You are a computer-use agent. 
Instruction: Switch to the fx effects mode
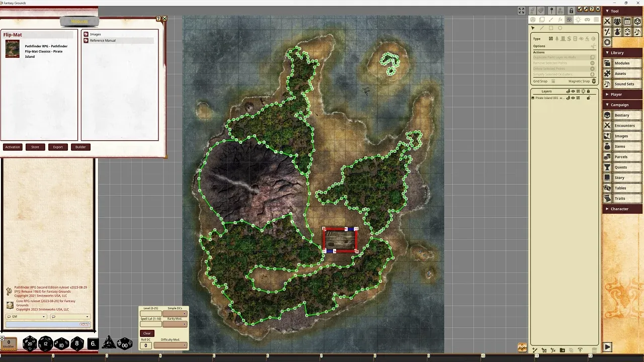[x=560, y=20]
